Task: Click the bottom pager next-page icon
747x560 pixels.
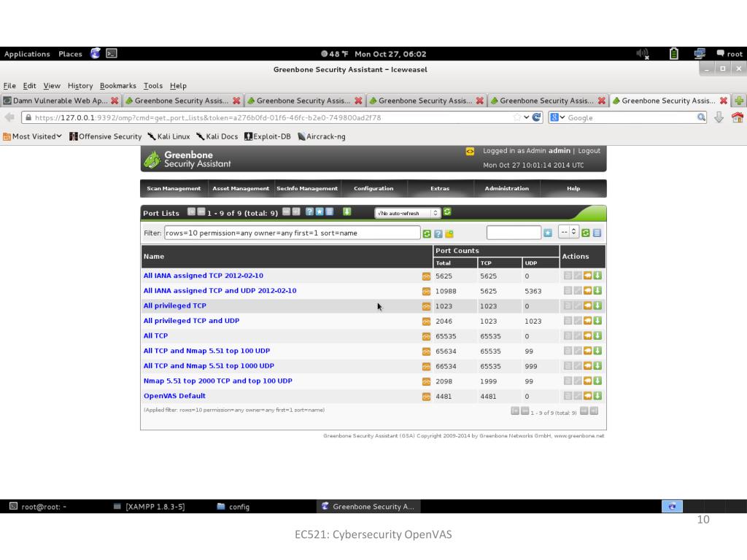Action: coord(584,411)
